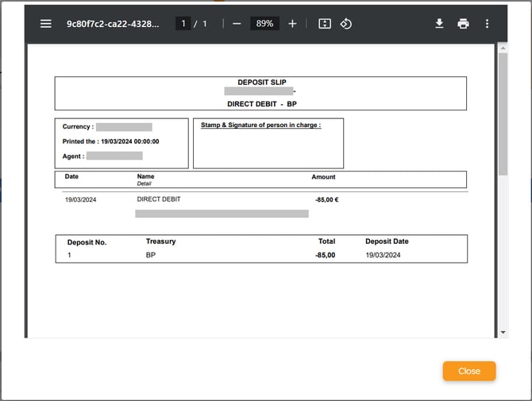Print the deposit slip document
The width and height of the screenshot is (532, 401).
click(463, 24)
